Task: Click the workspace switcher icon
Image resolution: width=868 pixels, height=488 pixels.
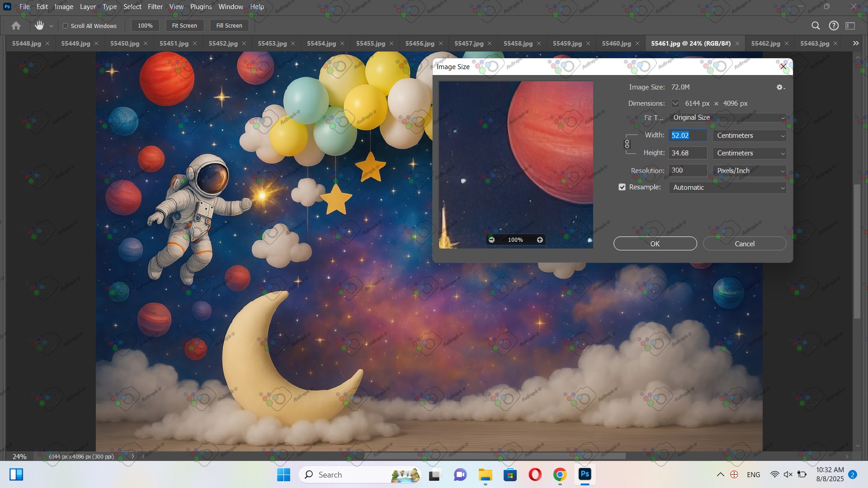Action: [x=850, y=26]
